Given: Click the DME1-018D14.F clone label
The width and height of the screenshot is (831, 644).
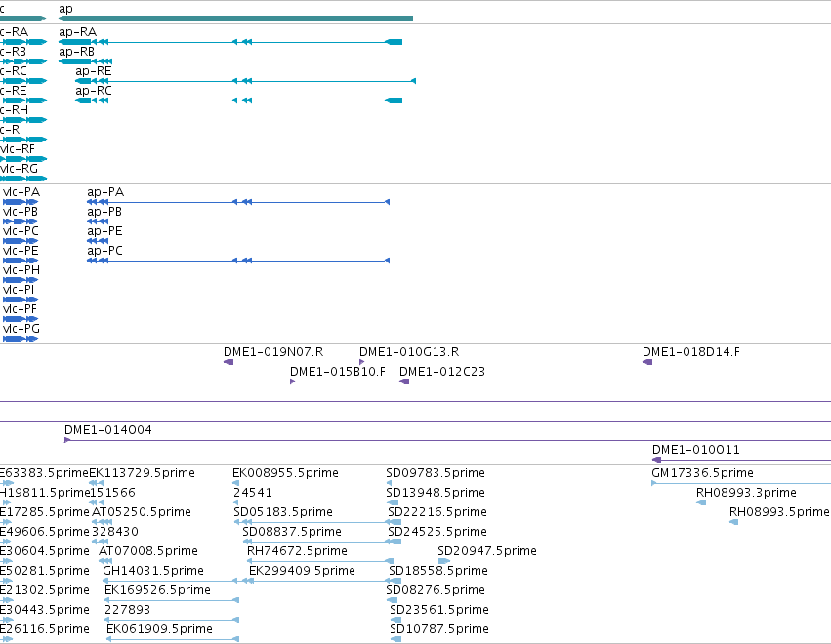Looking at the screenshot, I should pos(691,352).
